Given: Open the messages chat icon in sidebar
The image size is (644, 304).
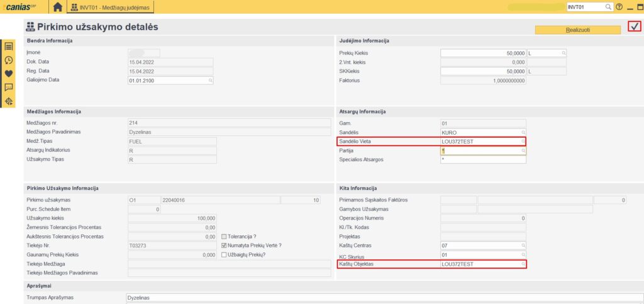Looking at the screenshot, I should click(x=9, y=87).
